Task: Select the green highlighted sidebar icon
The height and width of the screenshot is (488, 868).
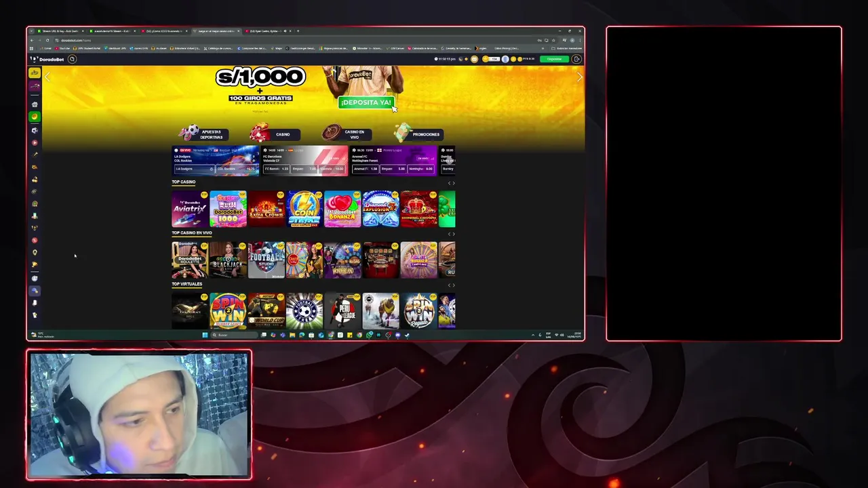Action: click(x=35, y=117)
